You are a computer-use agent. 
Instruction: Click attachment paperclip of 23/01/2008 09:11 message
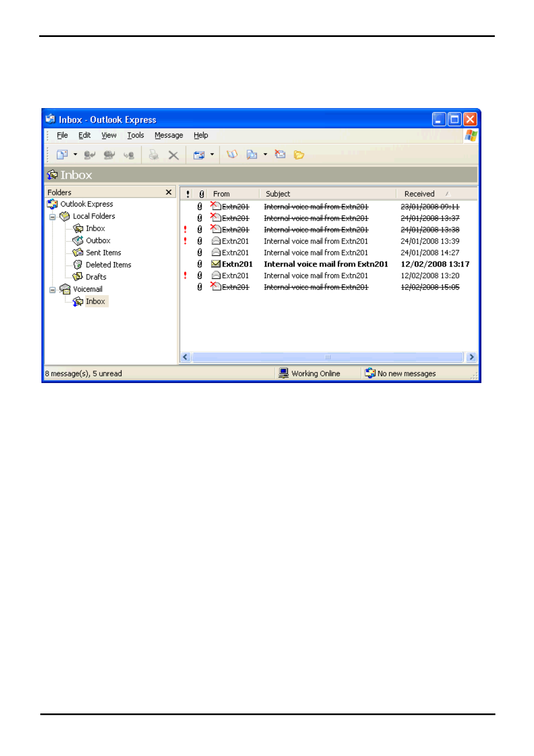coord(200,207)
